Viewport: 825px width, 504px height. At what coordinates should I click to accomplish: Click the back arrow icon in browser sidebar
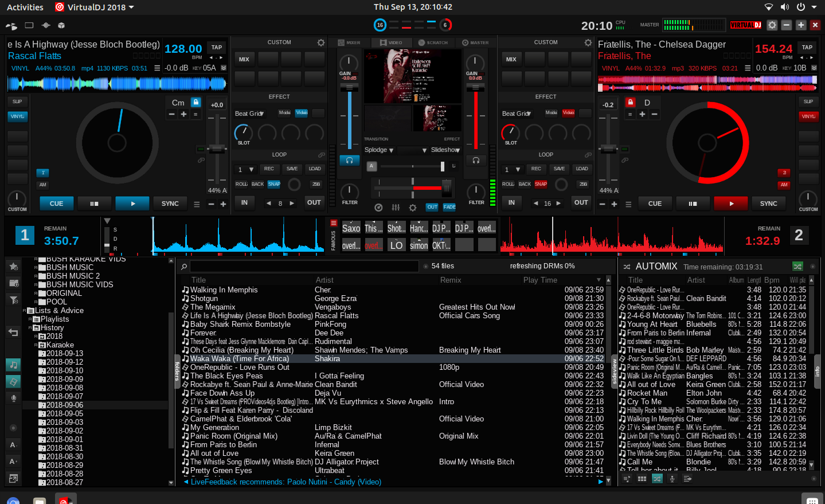(x=14, y=333)
